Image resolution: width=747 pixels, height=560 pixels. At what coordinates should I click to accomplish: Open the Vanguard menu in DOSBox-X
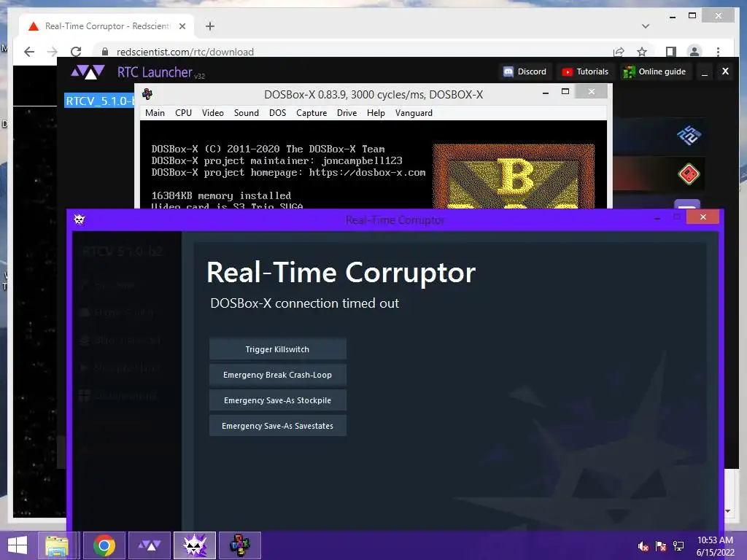coord(414,113)
